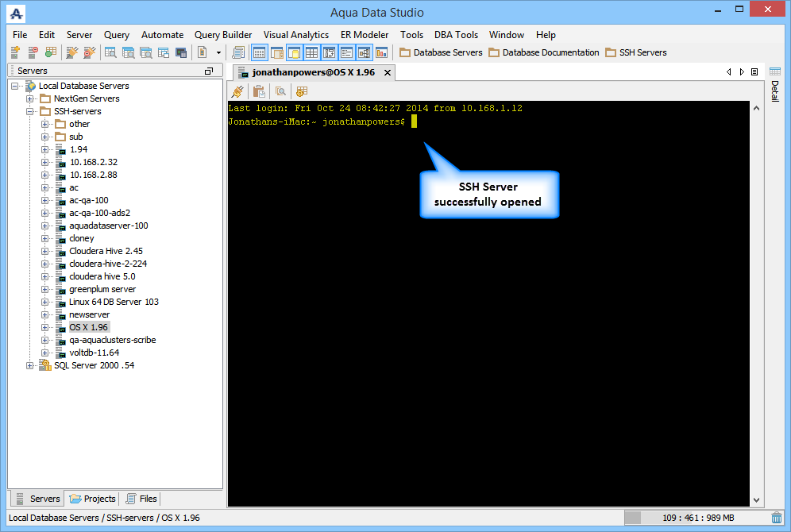Screen dimensions: 791x532
Task: Click the new document page icon
Action: pyautogui.click(x=203, y=52)
